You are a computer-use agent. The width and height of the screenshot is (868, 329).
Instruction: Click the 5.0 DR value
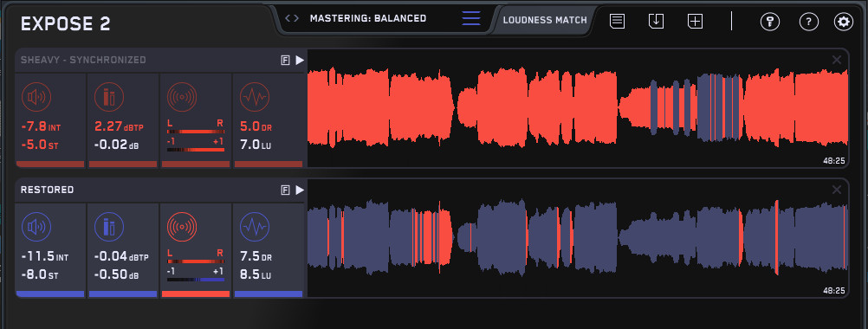click(256, 127)
